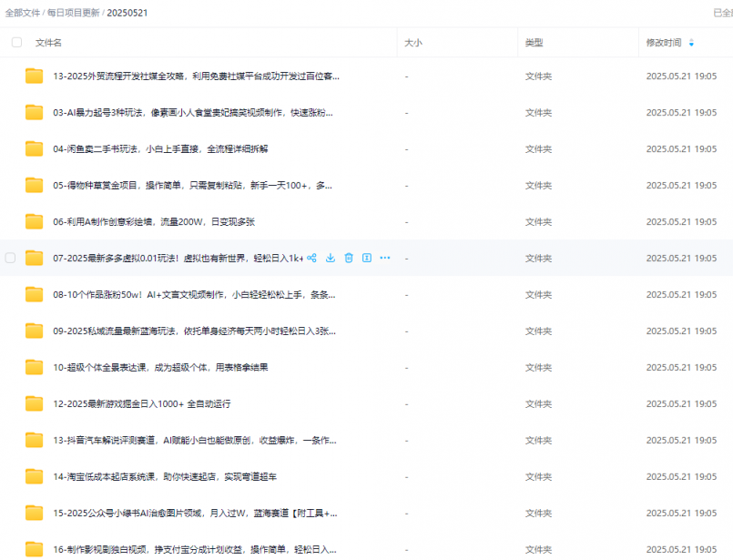Click the folder icon for 14-淘宝低成本起店系统课
The height and width of the screenshot is (560, 733).
coord(35,476)
